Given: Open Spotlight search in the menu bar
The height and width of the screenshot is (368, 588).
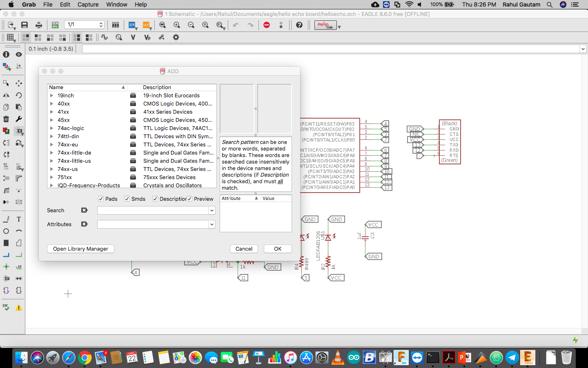Looking at the screenshot, I should 550,4.
